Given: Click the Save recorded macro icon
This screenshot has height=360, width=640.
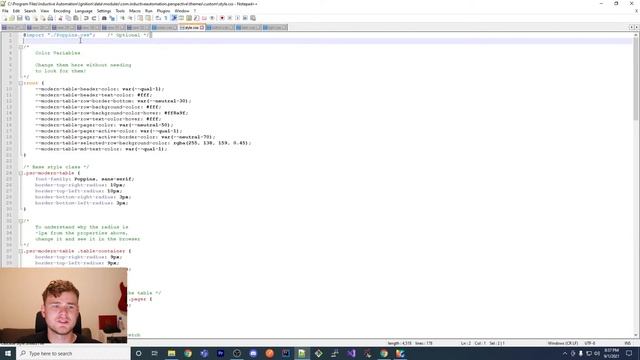Looking at the screenshot, I should [253, 18].
